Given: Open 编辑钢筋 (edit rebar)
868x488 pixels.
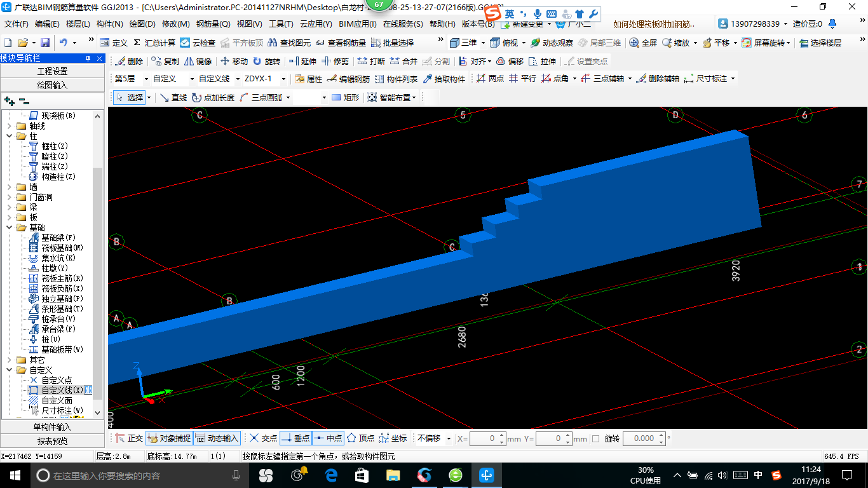Looking at the screenshot, I should (349, 79).
